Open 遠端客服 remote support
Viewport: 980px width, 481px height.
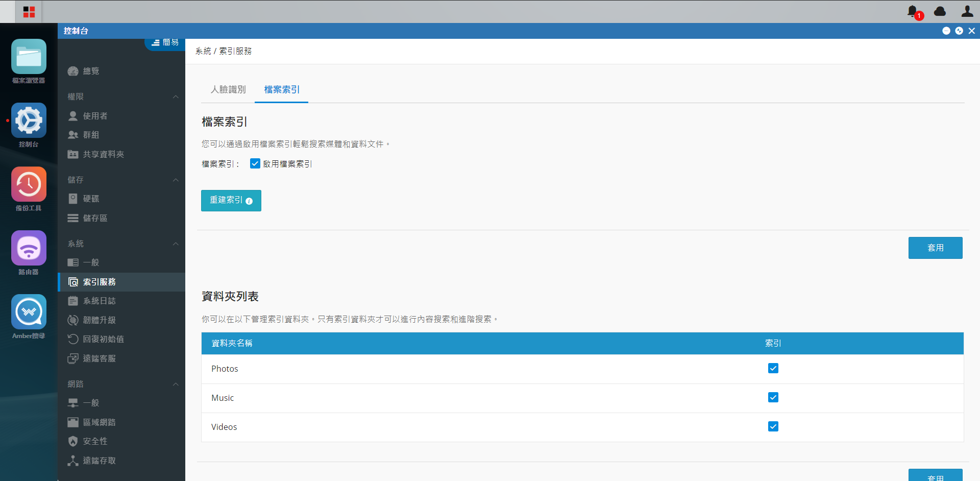pyautogui.click(x=121, y=358)
